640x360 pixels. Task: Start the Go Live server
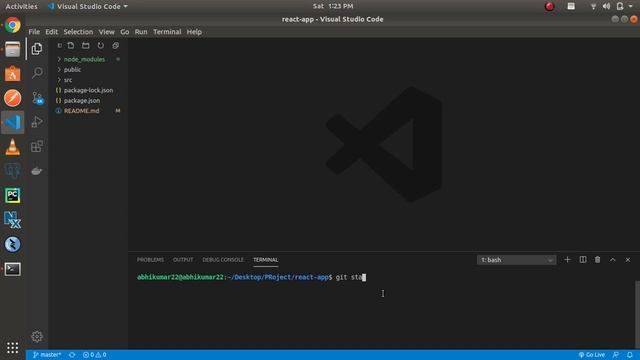pos(592,355)
